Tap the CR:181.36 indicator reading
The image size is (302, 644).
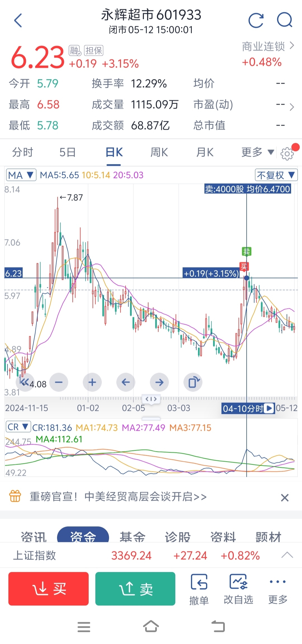[52, 428]
